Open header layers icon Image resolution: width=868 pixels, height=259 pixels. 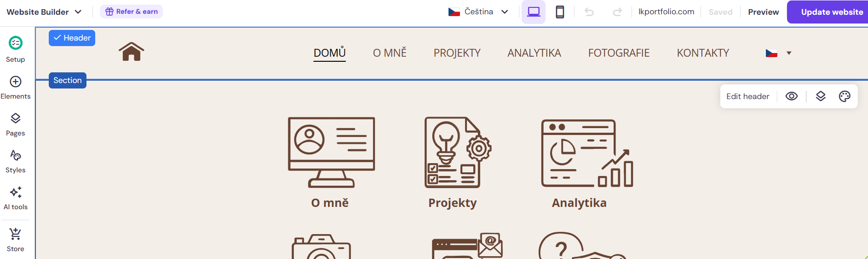tap(821, 96)
